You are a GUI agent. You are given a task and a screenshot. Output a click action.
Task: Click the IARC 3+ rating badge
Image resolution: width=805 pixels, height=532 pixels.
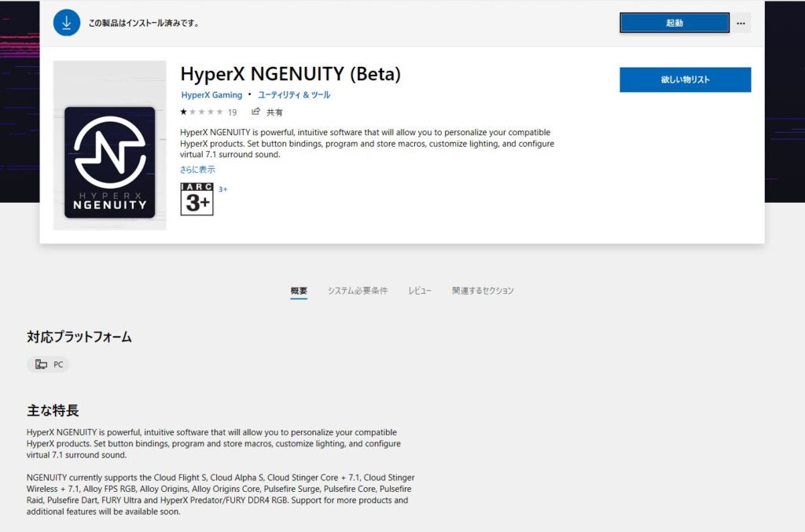tap(197, 199)
